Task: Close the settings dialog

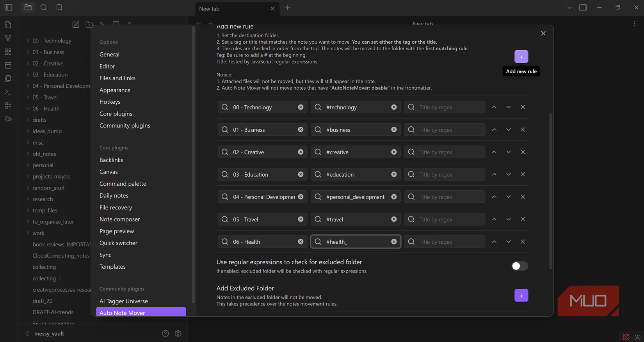Action: 543,34
